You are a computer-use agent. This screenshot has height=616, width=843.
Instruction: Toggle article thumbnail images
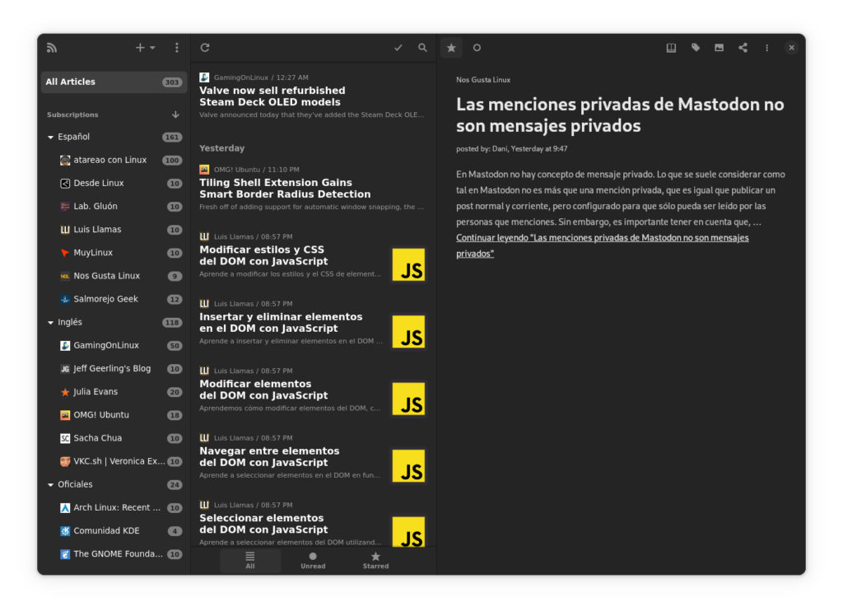coord(719,48)
